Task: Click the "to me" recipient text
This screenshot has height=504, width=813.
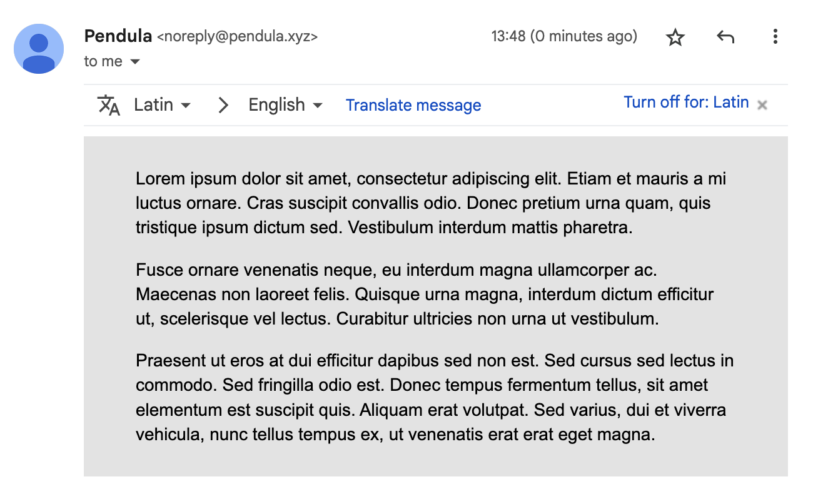Action: [103, 61]
